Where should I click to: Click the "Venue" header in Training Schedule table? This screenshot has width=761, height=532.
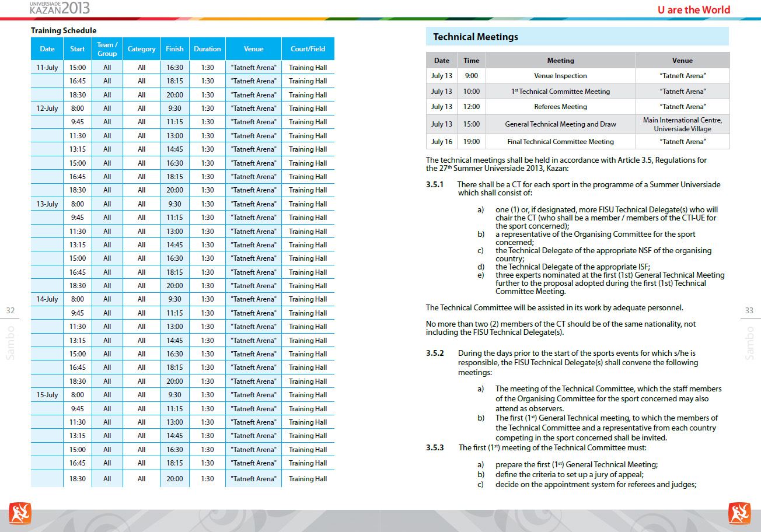tap(254, 49)
